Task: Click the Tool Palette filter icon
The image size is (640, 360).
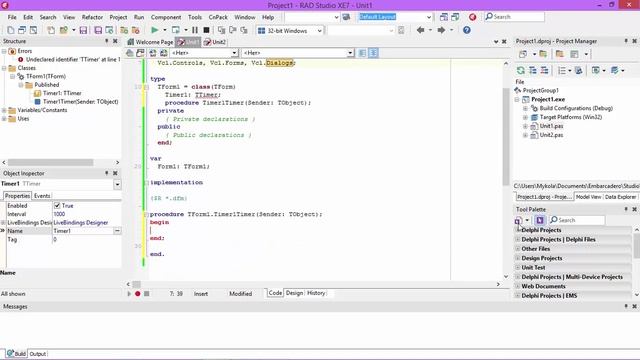Action: pos(540,220)
